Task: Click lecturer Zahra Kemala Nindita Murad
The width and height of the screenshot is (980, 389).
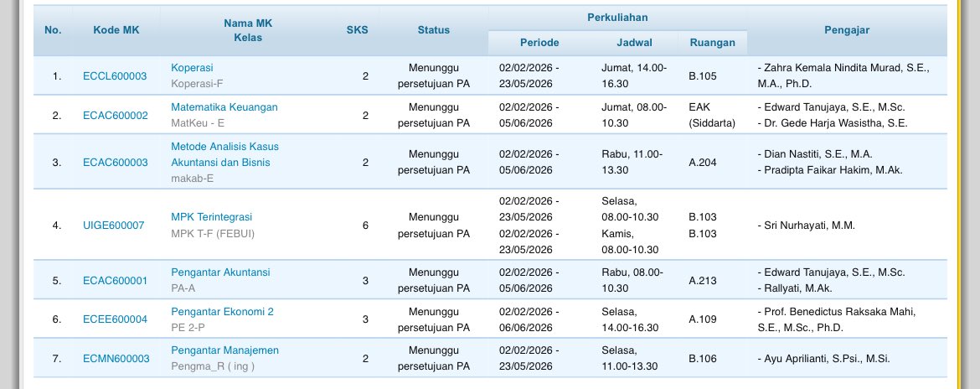Action: pos(843,76)
